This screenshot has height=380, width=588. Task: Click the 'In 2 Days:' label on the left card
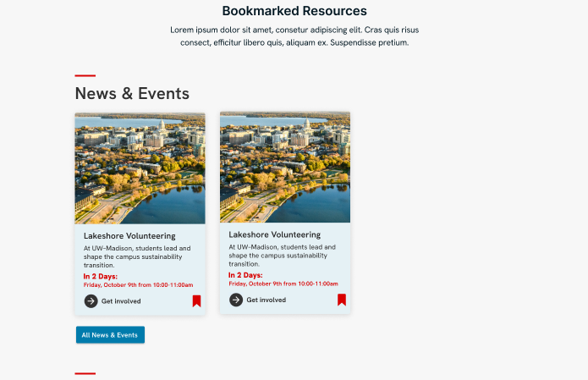101,277
